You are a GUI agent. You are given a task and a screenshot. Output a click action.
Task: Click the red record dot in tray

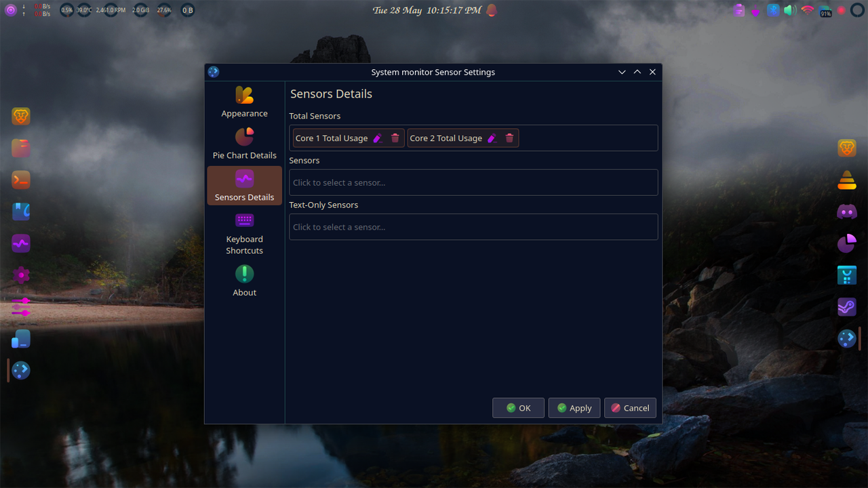tap(842, 10)
